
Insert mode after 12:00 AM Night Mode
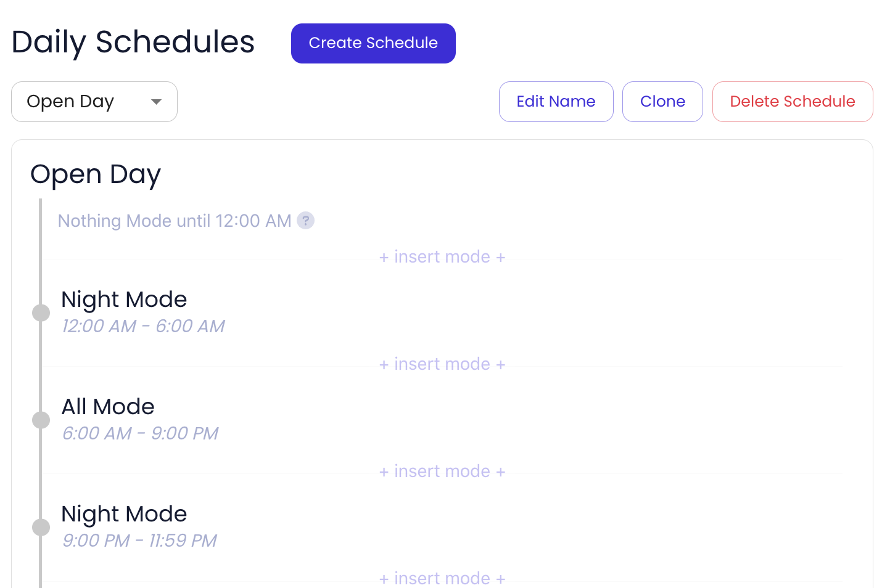(x=442, y=364)
